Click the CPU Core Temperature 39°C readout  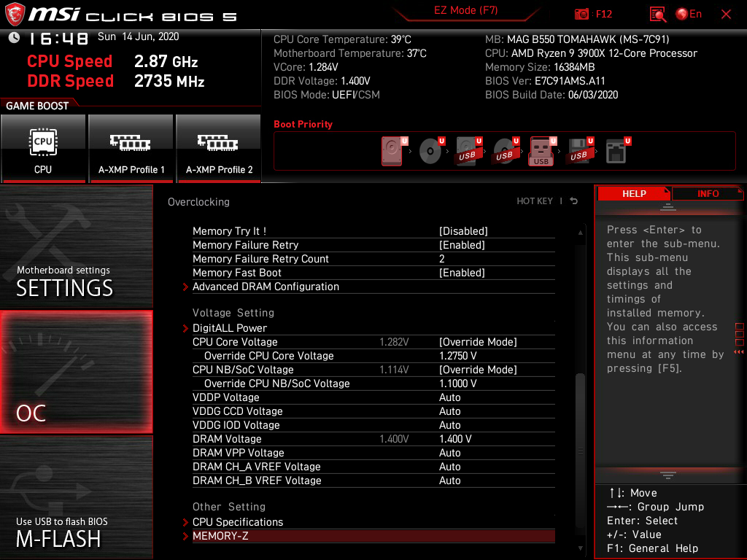coord(342,39)
